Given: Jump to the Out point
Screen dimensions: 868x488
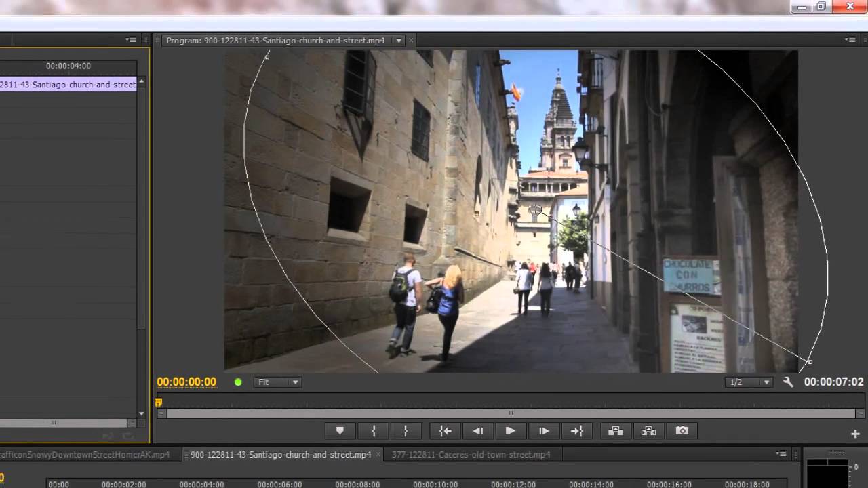Looking at the screenshot, I should (576, 431).
